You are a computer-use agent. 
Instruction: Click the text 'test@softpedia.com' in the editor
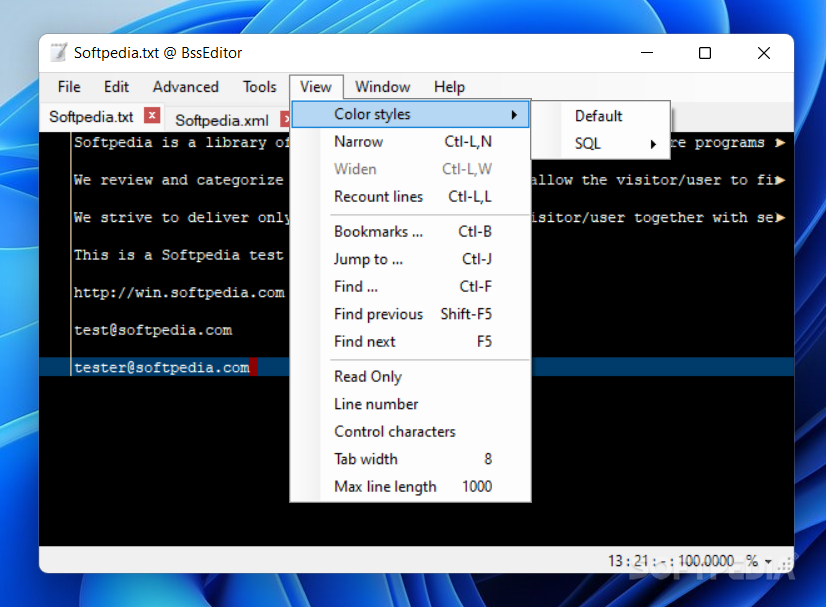153,330
